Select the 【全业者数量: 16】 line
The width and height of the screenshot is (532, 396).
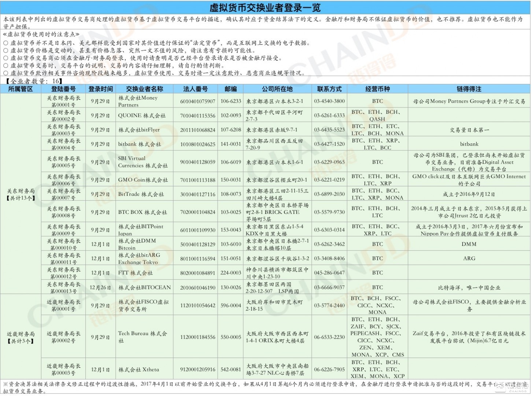coord(34,81)
